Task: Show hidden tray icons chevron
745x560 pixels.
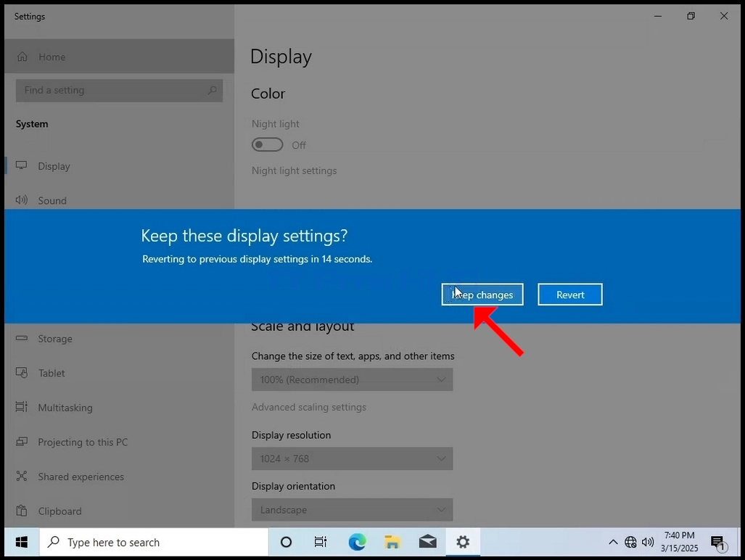Action: 614,542
